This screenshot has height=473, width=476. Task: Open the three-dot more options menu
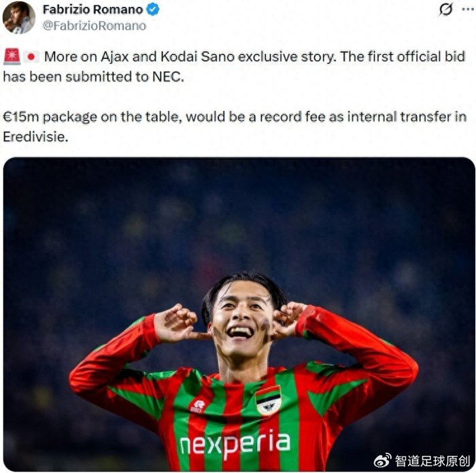(468, 10)
